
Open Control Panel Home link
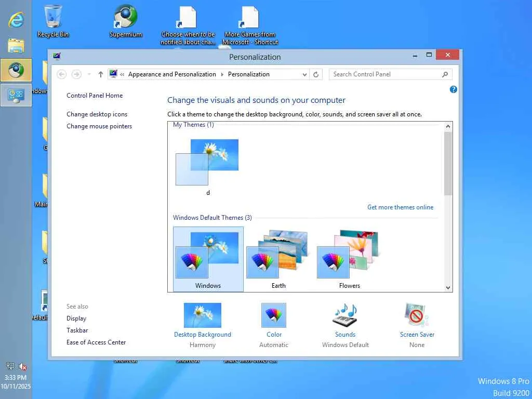click(x=95, y=96)
